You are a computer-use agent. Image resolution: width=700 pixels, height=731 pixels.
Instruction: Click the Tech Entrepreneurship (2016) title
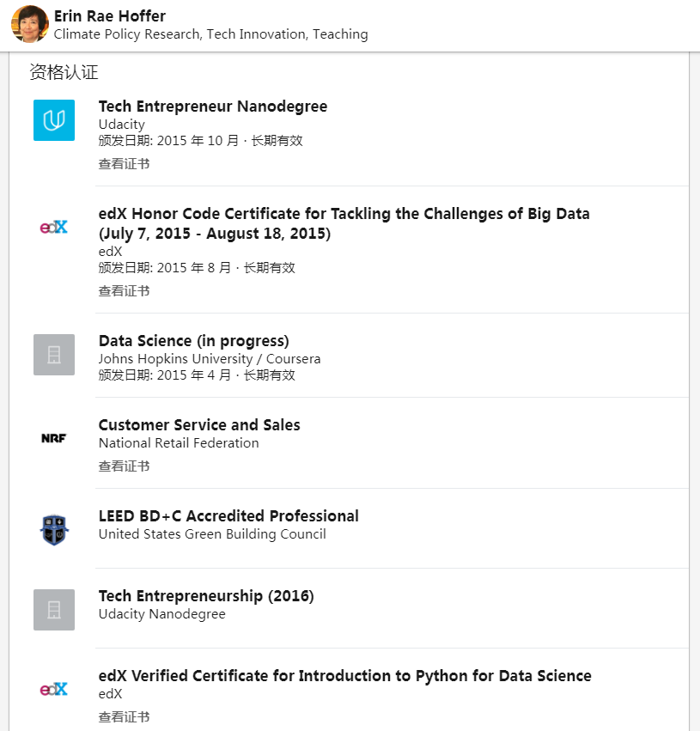[206, 596]
